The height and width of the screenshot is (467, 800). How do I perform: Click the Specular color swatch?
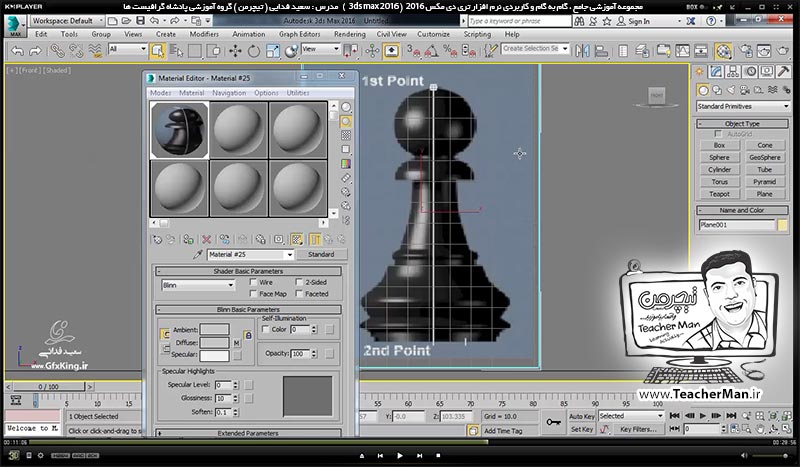click(214, 355)
